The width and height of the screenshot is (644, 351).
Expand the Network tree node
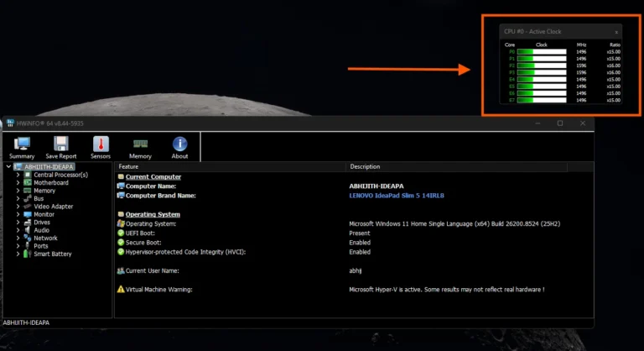[x=18, y=238]
